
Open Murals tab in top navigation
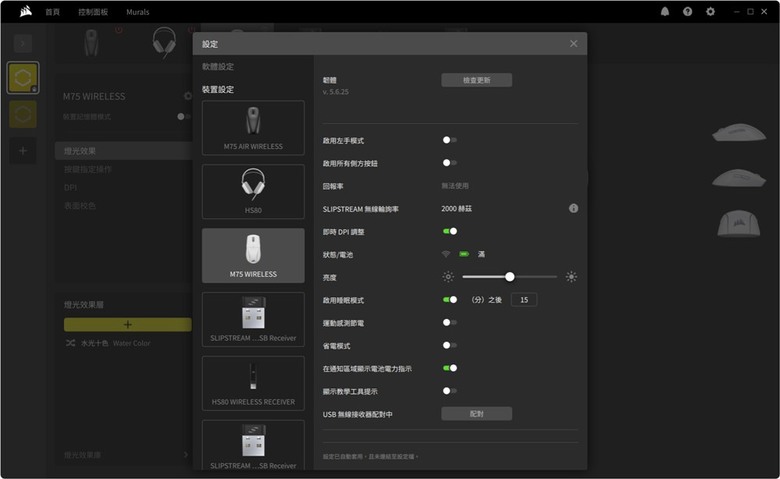138,12
